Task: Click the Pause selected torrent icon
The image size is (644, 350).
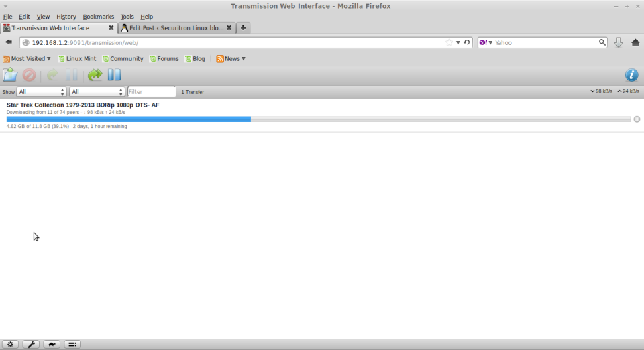Action: (x=72, y=75)
